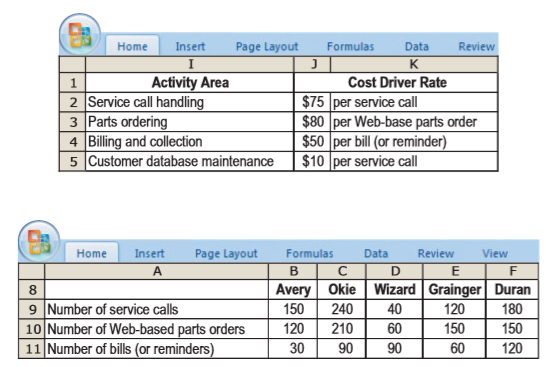
Task: Switch to Home tab in lower spreadsheet
Action: tap(92, 253)
